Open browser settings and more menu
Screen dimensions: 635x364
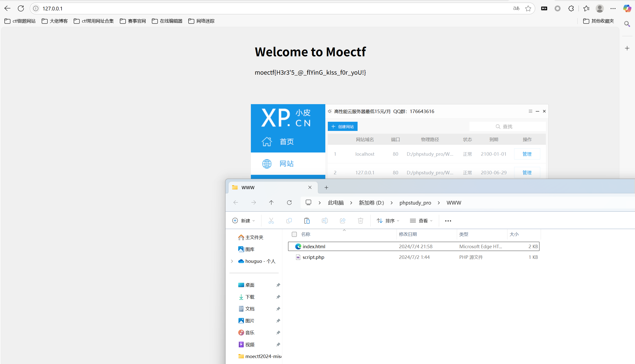pos(613,8)
